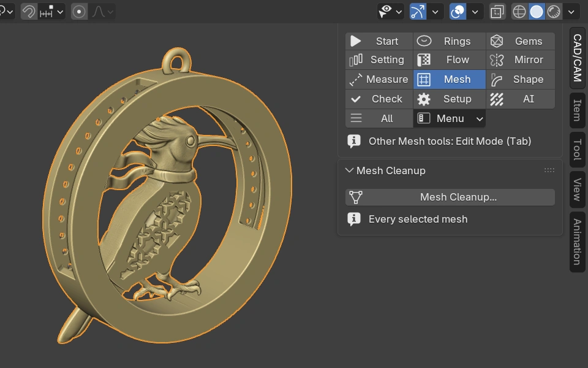Open the Mirror tools category
The width and height of the screenshot is (588, 368).
tap(520, 59)
